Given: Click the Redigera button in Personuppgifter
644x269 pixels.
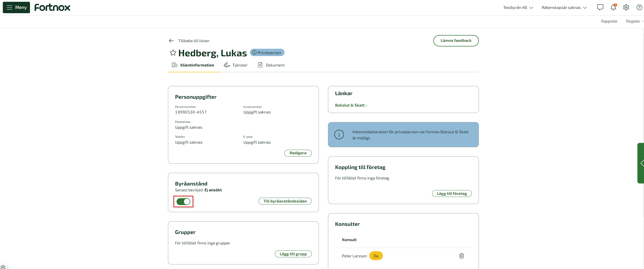Looking at the screenshot, I should coord(298,153).
